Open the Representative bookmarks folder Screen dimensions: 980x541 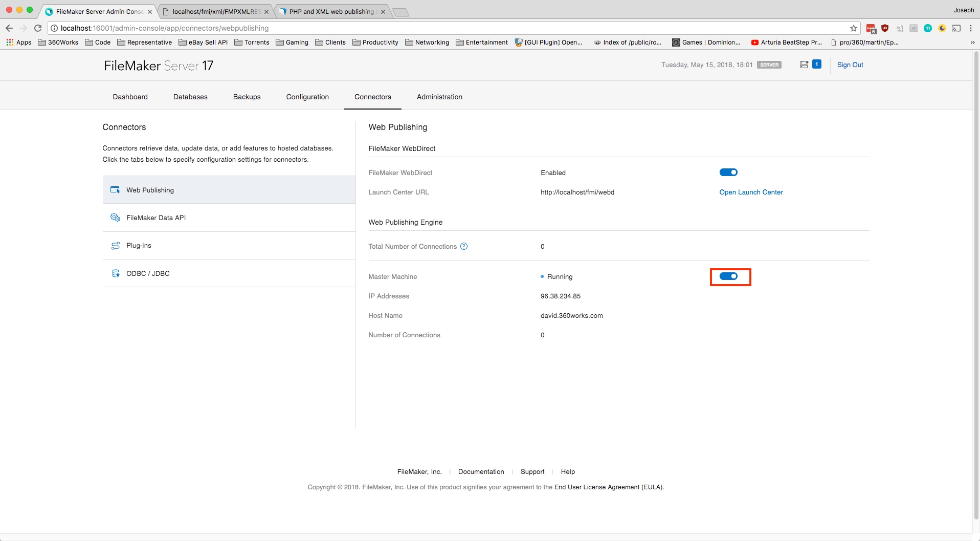pyautogui.click(x=145, y=42)
